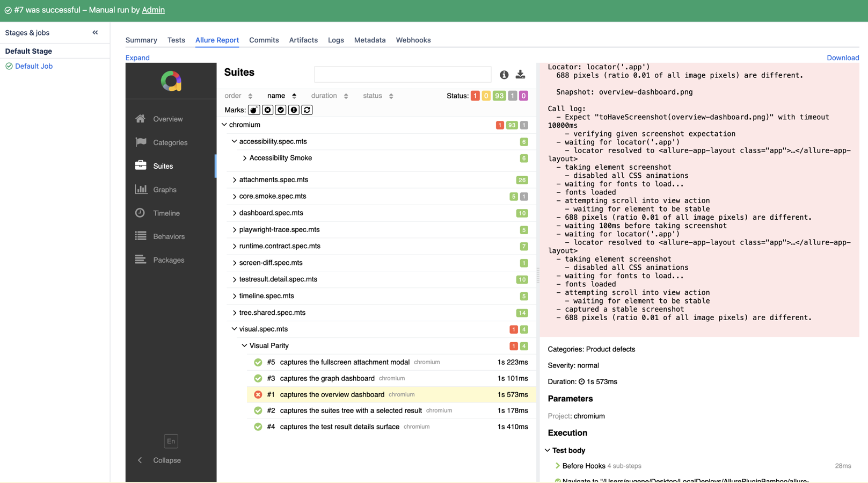Image resolution: width=868 pixels, height=483 pixels.
Task: Expand Accessibility Smoke suite
Action: click(x=245, y=158)
